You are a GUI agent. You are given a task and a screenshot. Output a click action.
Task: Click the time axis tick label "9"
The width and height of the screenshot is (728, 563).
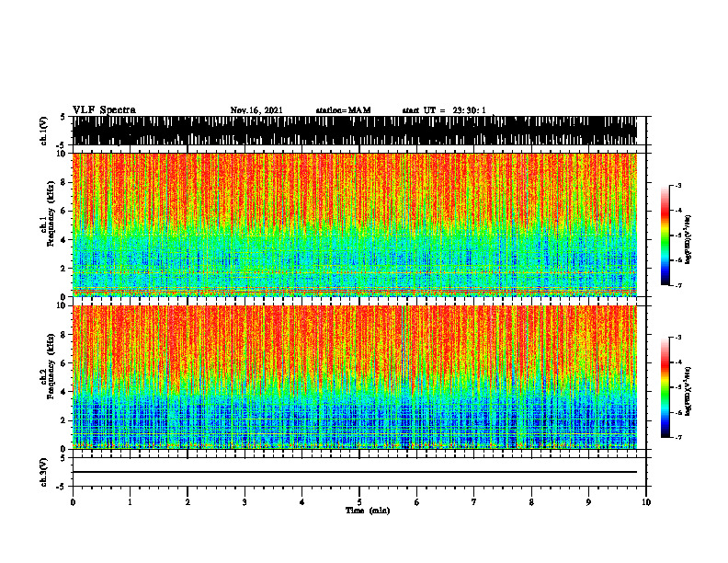point(588,501)
